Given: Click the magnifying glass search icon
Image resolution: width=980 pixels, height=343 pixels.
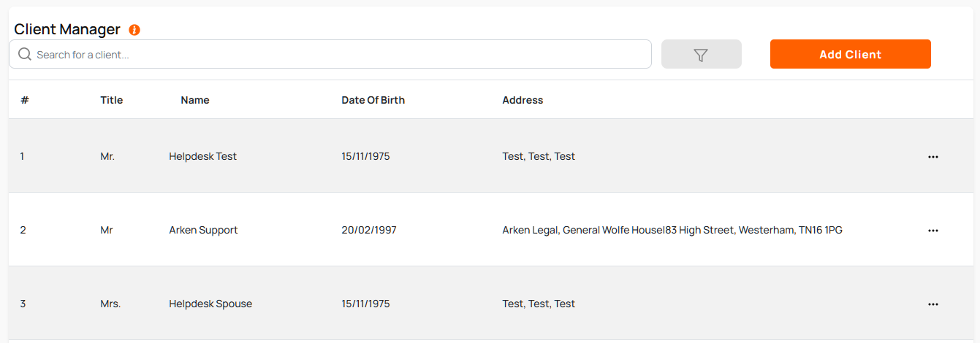Looking at the screenshot, I should (25, 54).
